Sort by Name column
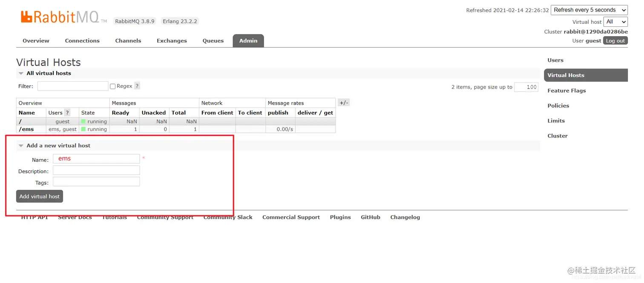This screenshot has height=283, width=644. (x=27, y=113)
